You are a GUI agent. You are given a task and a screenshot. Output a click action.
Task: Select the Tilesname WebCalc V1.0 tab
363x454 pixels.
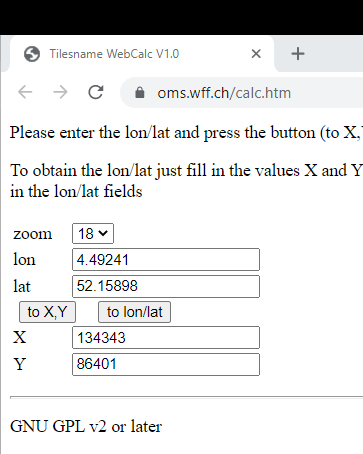point(142,54)
